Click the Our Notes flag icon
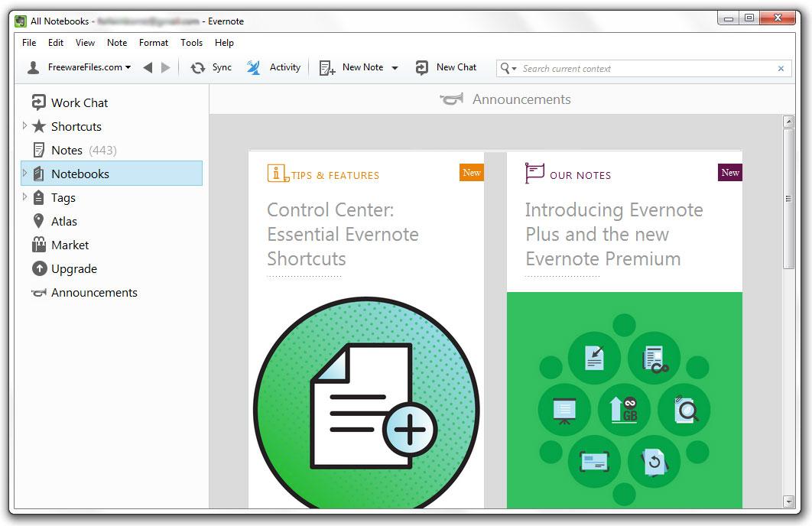Viewport: 812px width, 526px height. [x=534, y=173]
